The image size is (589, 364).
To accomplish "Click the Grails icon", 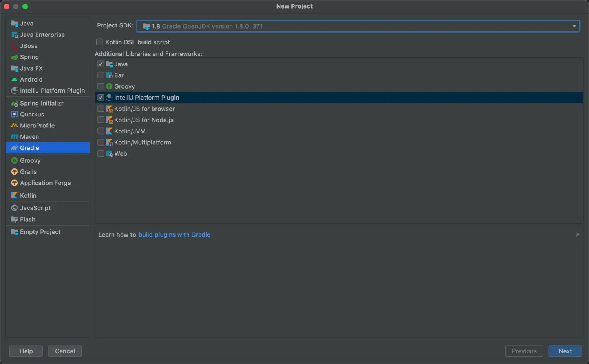I will point(15,172).
